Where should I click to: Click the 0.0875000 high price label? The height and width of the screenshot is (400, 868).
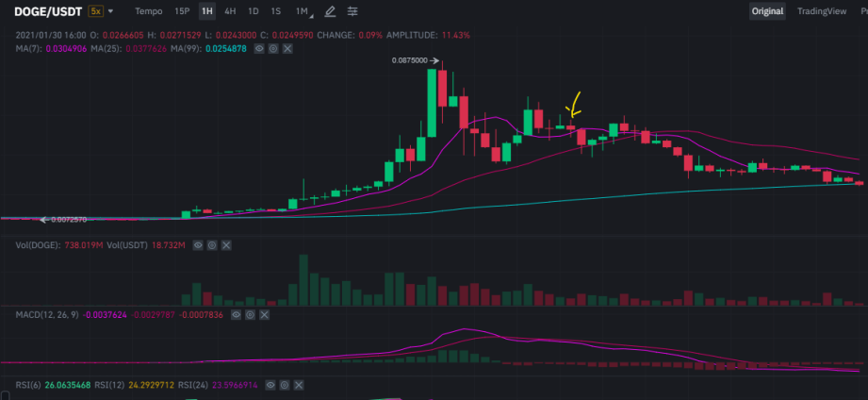point(410,60)
